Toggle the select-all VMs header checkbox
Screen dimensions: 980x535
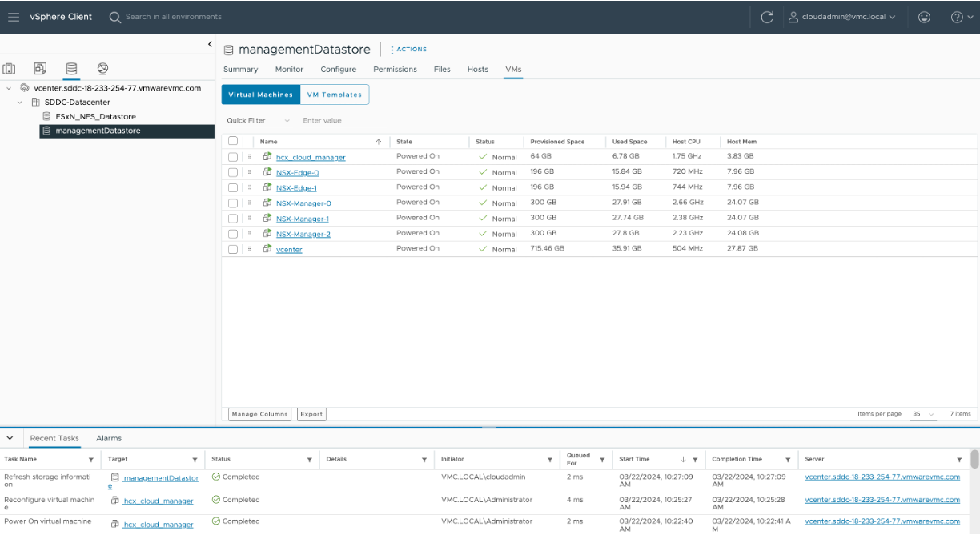click(233, 141)
